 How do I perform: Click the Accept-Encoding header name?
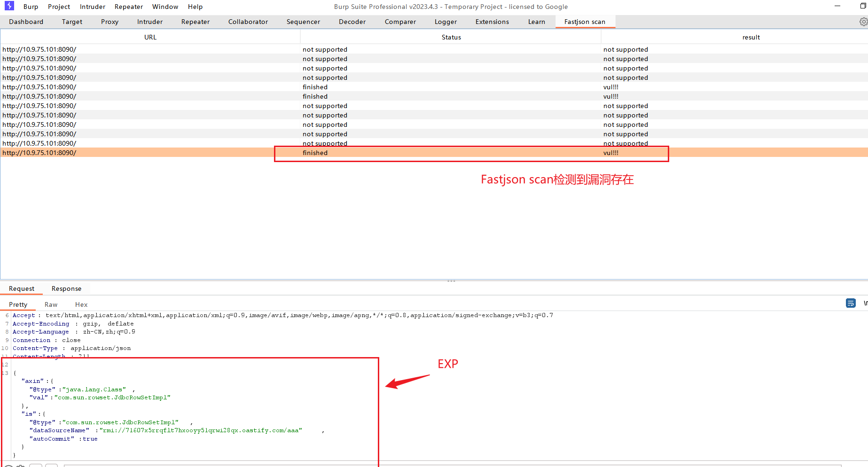[x=41, y=324]
